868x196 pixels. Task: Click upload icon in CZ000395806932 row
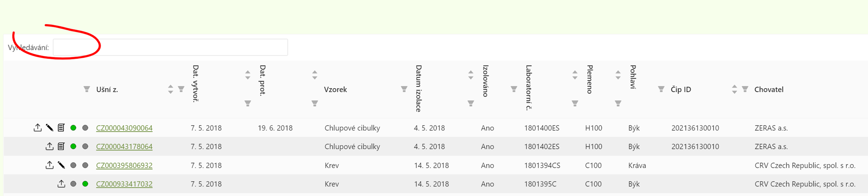[x=49, y=165]
